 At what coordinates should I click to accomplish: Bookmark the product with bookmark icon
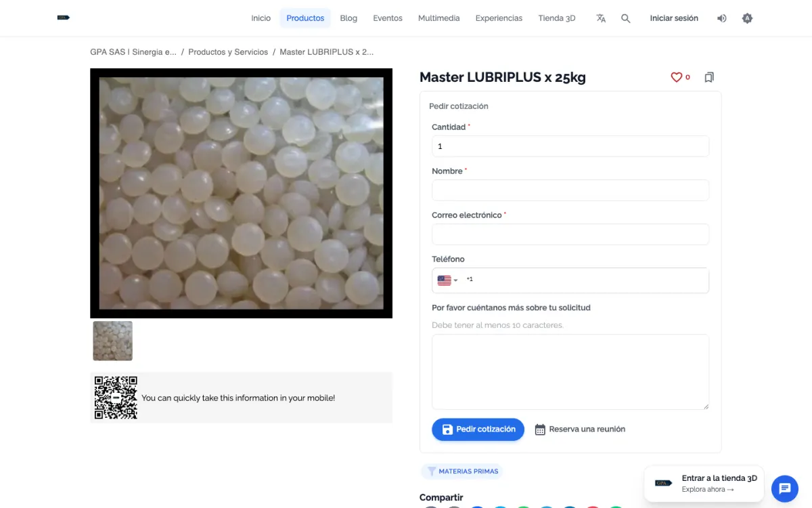(709, 77)
